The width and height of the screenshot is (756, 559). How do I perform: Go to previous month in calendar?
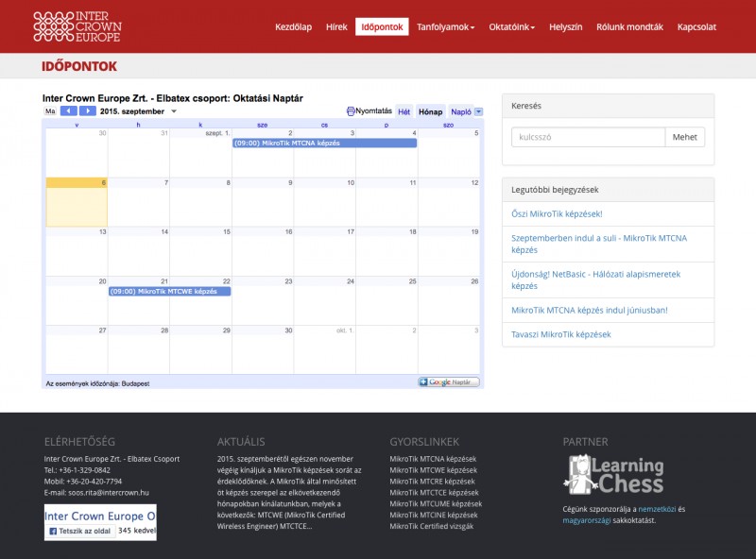[69, 111]
